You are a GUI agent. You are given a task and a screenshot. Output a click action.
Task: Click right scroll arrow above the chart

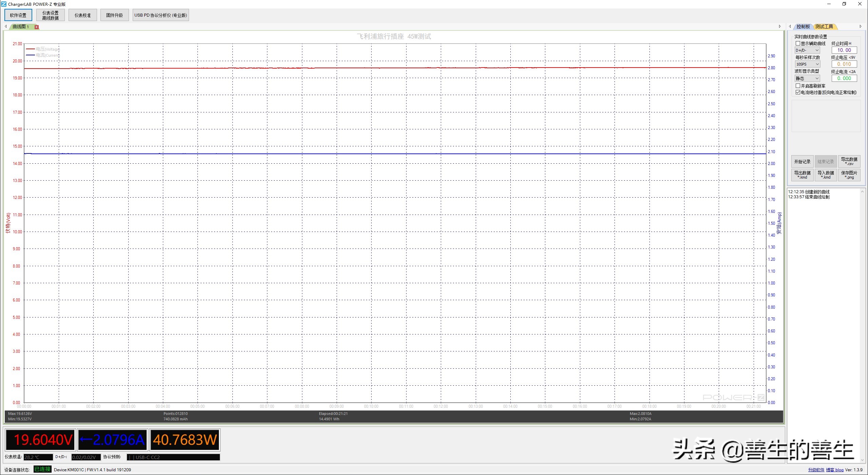coord(780,26)
